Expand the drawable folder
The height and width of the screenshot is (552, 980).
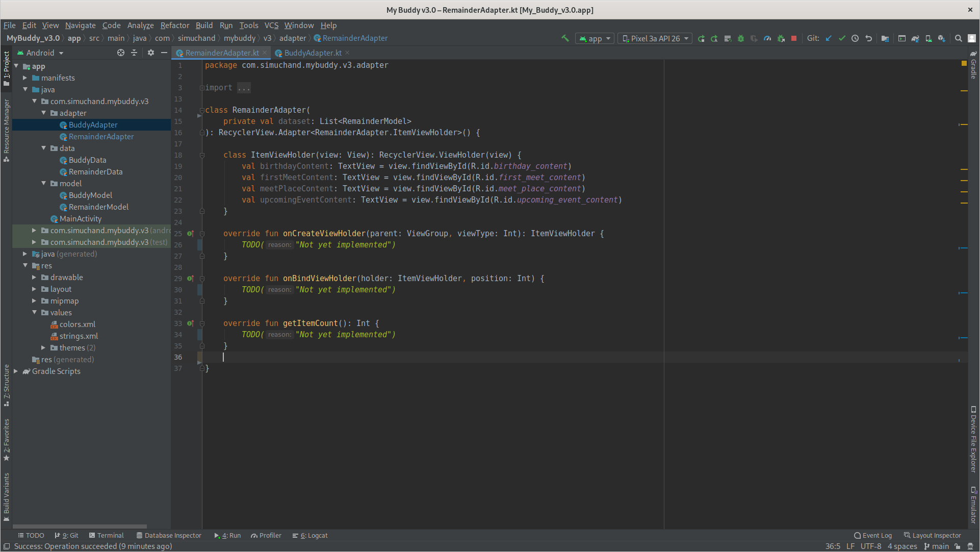click(34, 278)
